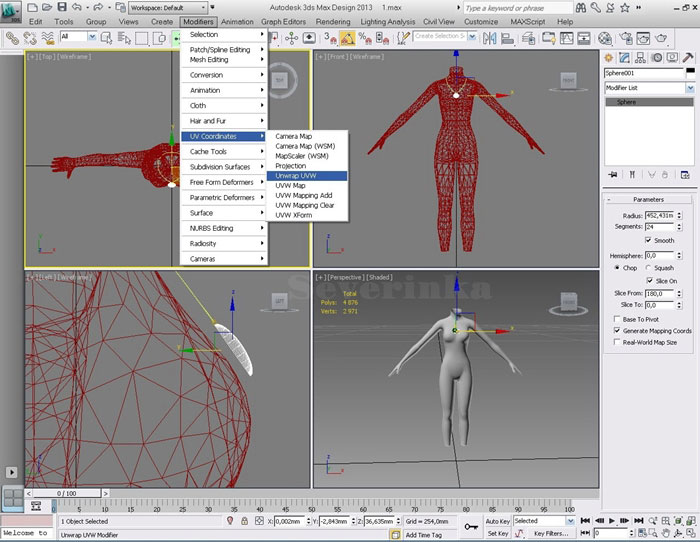700x542 pixels.
Task: Click the 3ds Max application button
Action: 11,12
